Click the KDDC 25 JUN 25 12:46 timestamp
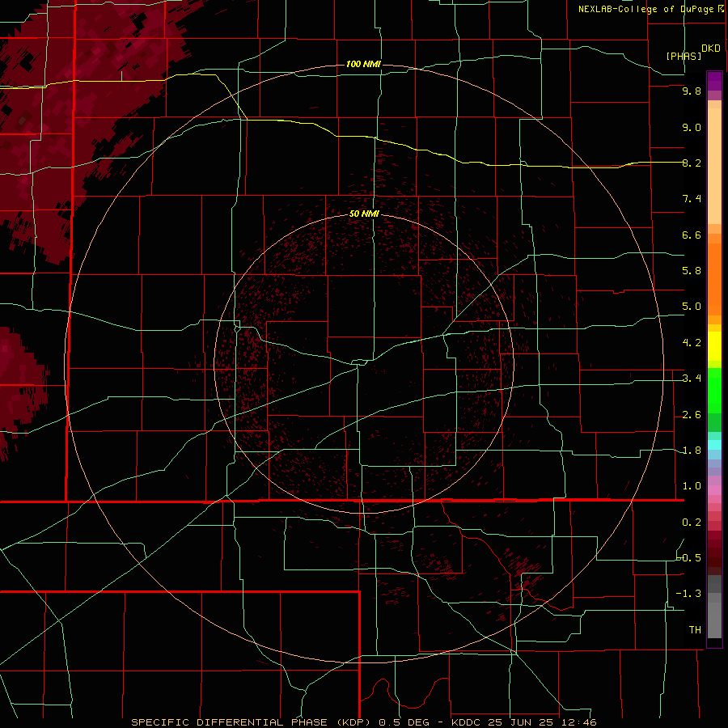Viewport: 728px width, 728px height. pos(523,722)
